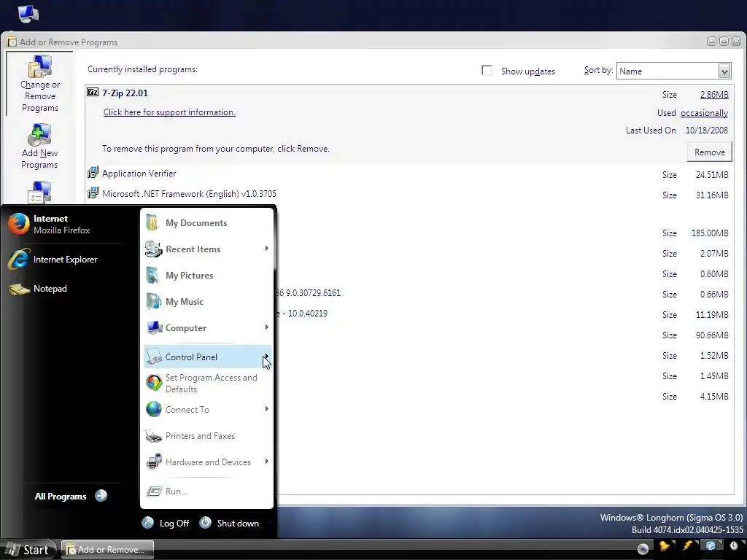
Task: Click the My Pictures icon
Action: pos(152,275)
